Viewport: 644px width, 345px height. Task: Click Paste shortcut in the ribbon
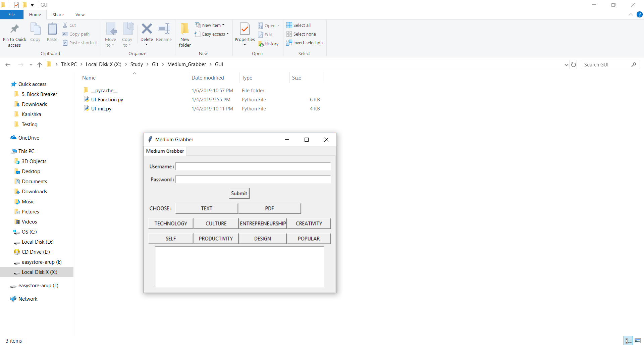coord(80,43)
